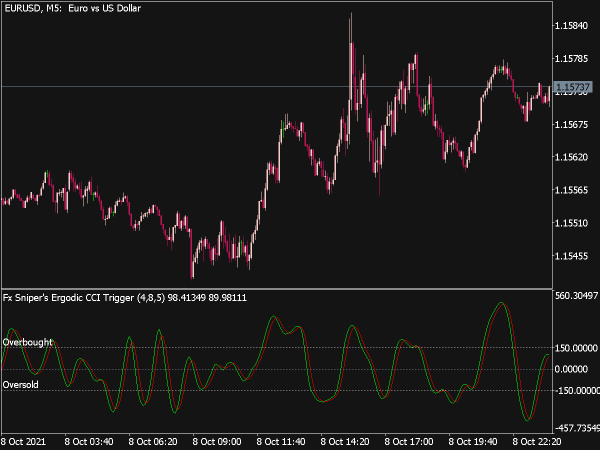Click the 0.00000 indicator level value
Viewport: 600px width, 450px height.
[571, 369]
